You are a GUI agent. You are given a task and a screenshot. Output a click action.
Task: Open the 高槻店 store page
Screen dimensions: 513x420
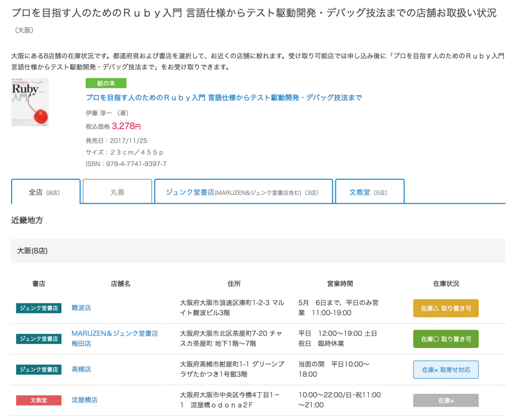click(81, 369)
